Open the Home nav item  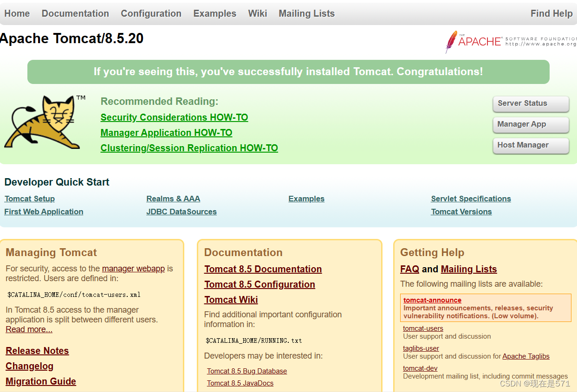click(17, 13)
